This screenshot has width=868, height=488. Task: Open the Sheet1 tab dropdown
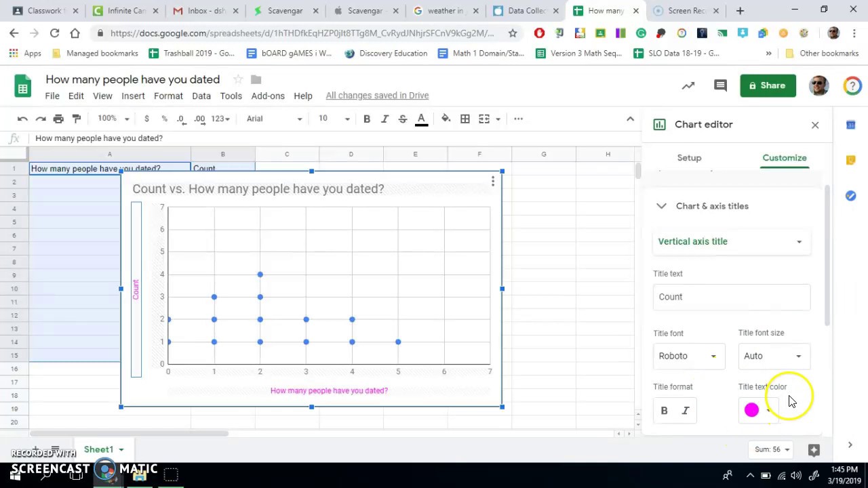121,449
